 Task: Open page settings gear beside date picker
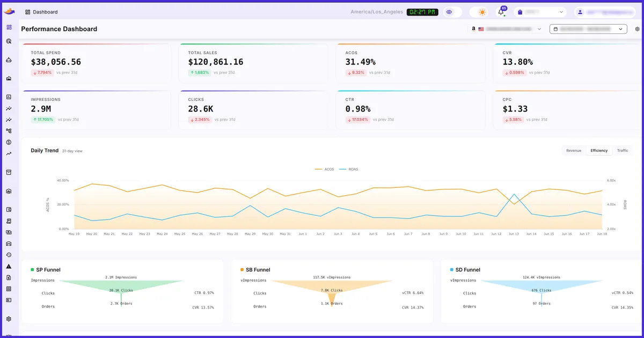(638, 29)
